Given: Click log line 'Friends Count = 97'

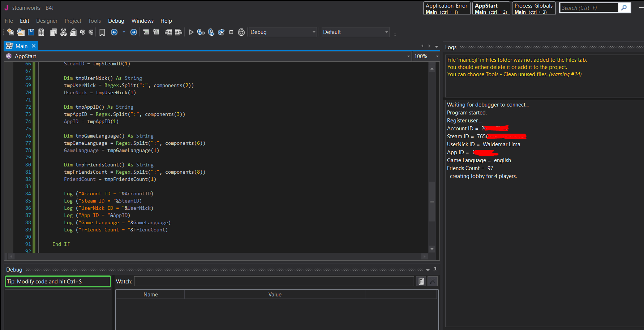Looking at the screenshot, I should pyautogui.click(x=470, y=168).
